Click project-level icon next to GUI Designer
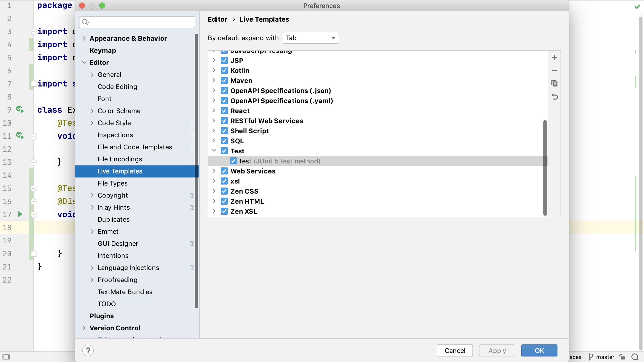The width and height of the screenshot is (644, 362). 192,244
